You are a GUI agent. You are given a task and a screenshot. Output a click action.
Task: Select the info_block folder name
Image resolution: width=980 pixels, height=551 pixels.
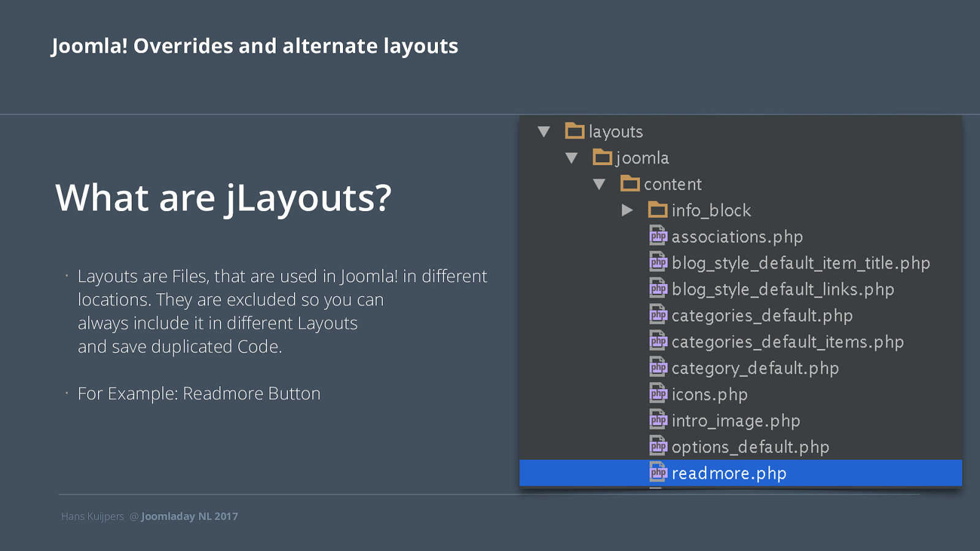(711, 211)
